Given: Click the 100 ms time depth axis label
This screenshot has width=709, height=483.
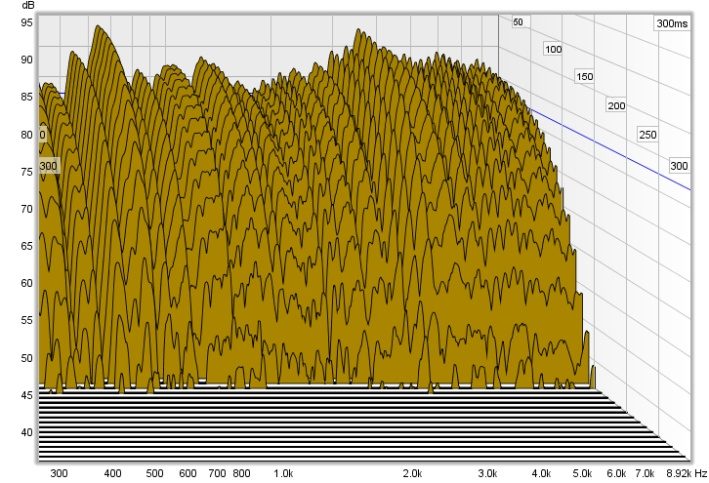Looking at the screenshot, I should [553, 49].
